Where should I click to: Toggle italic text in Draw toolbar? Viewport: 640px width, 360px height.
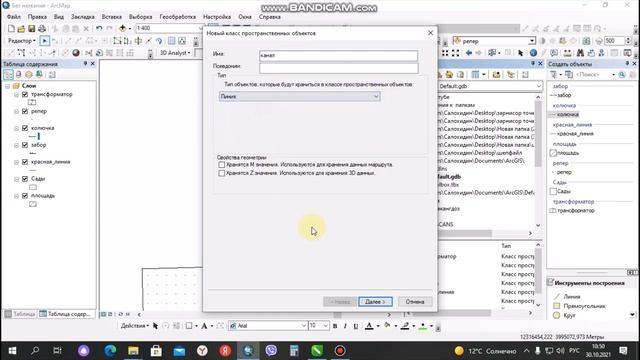(x=345, y=326)
